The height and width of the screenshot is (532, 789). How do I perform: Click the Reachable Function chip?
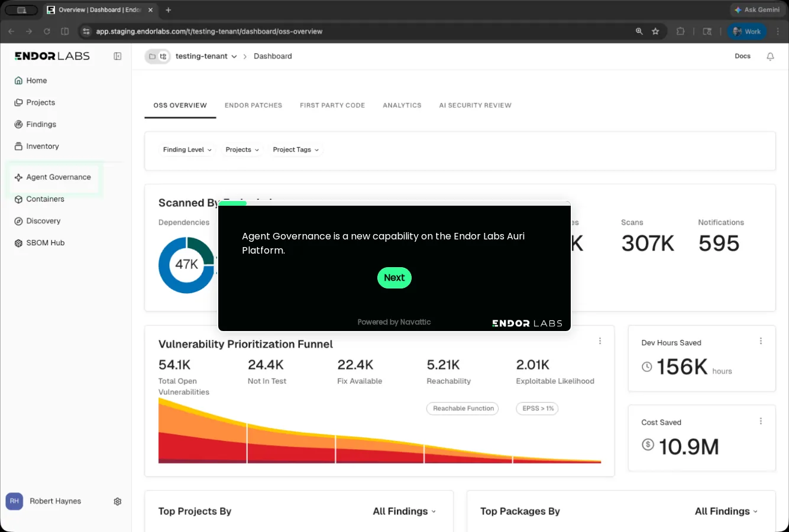(463, 408)
